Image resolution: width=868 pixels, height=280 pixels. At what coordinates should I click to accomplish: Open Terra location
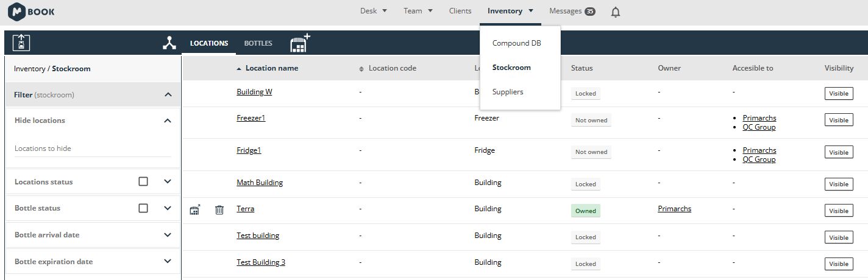(x=246, y=209)
